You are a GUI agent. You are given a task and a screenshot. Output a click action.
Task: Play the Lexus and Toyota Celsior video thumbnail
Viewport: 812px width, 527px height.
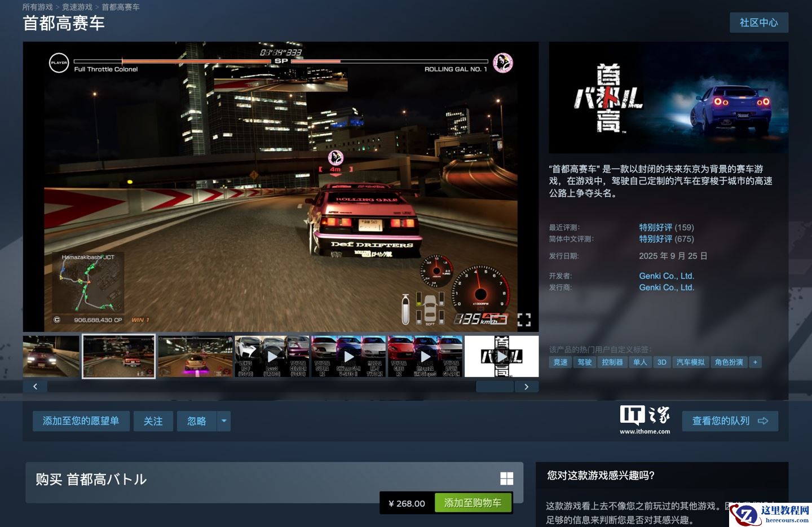pos(272,356)
